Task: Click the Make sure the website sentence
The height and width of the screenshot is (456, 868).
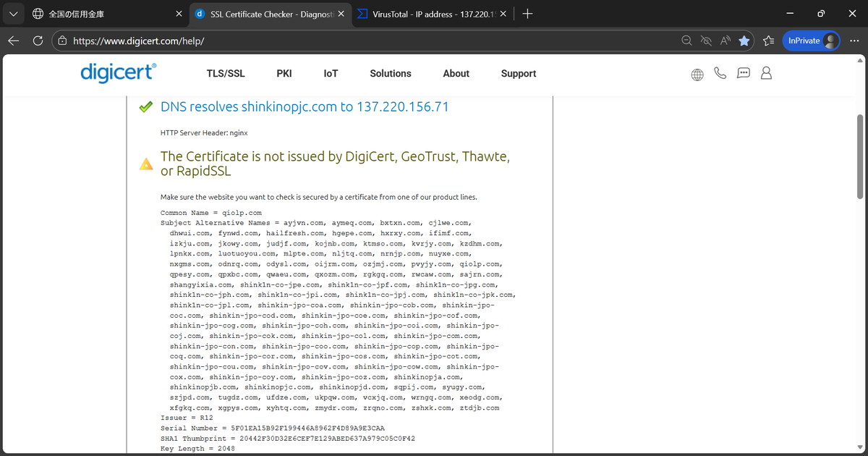Action: (318, 197)
